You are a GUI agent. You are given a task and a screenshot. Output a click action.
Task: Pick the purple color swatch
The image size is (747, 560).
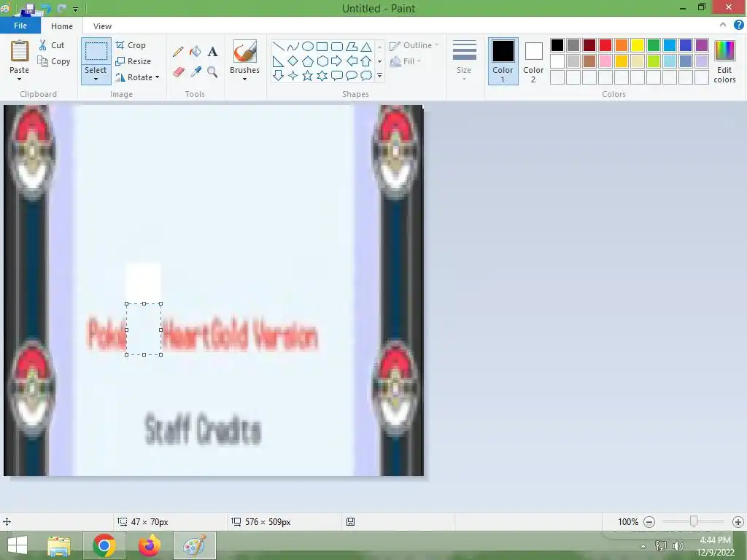[702, 45]
